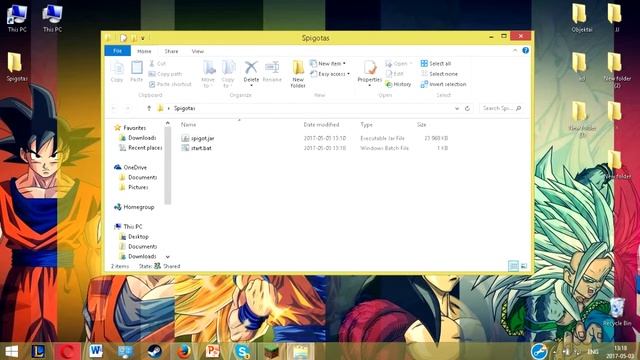Click the Edit command in Open group
The width and height of the screenshot is (640, 360).
pyautogui.click(x=395, y=74)
